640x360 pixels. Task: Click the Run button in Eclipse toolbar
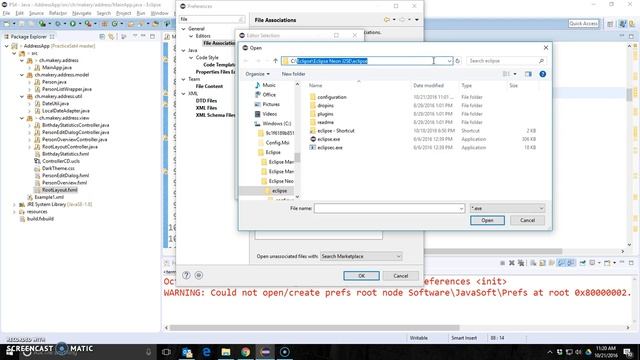(73, 24)
